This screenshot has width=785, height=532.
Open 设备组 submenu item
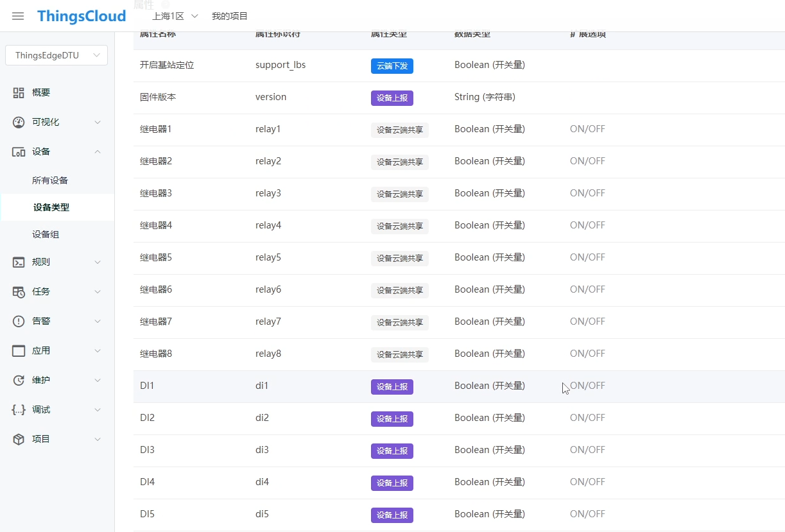pyautogui.click(x=46, y=234)
